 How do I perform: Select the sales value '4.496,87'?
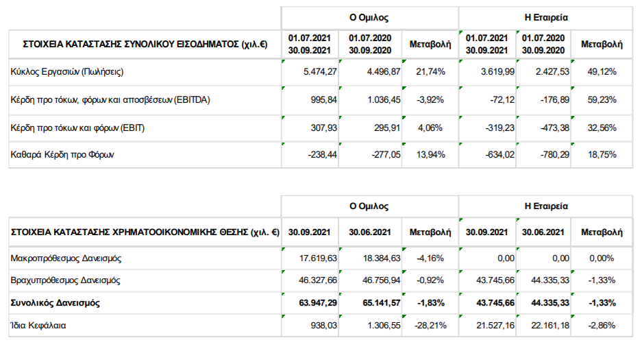pyautogui.click(x=384, y=71)
